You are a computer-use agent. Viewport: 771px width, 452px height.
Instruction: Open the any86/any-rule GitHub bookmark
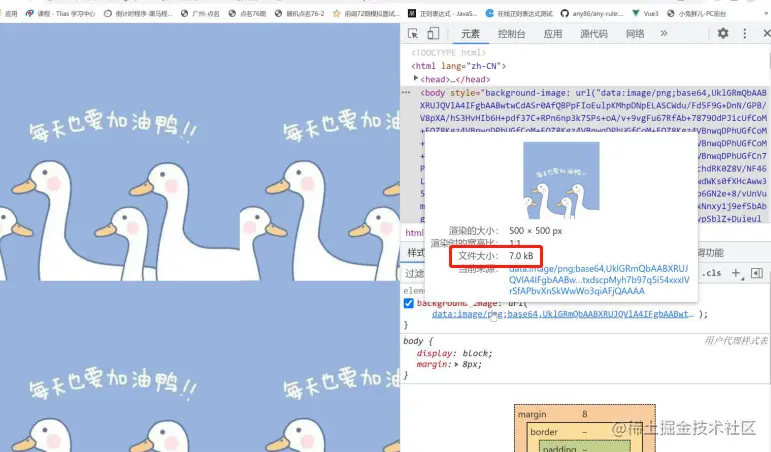(592, 13)
